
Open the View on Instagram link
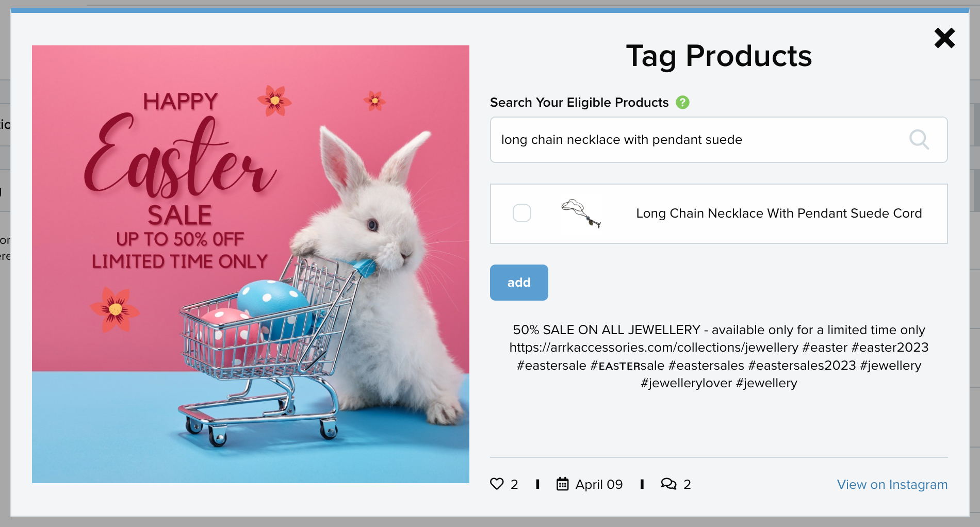pos(892,485)
